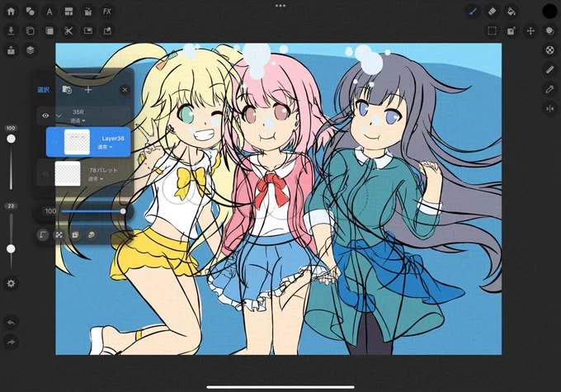Image resolution: width=561 pixels, height=392 pixels.
Task: Tap the export canvas icon
Action: pyautogui.click(x=107, y=31)
